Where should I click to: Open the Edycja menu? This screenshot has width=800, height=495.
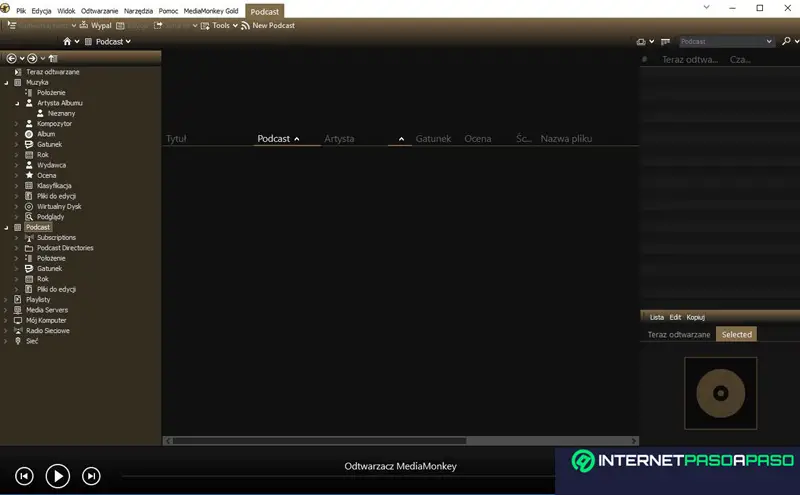tap(41, 11)
